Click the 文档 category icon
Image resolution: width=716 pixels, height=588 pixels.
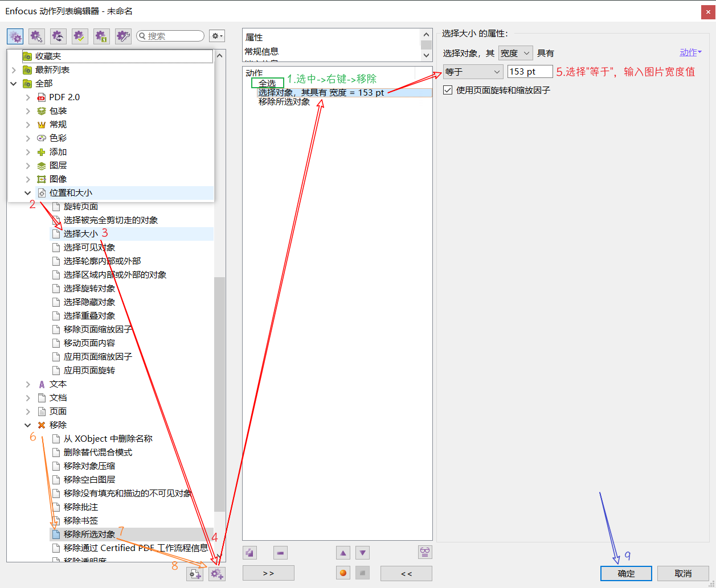pos(42,398)
